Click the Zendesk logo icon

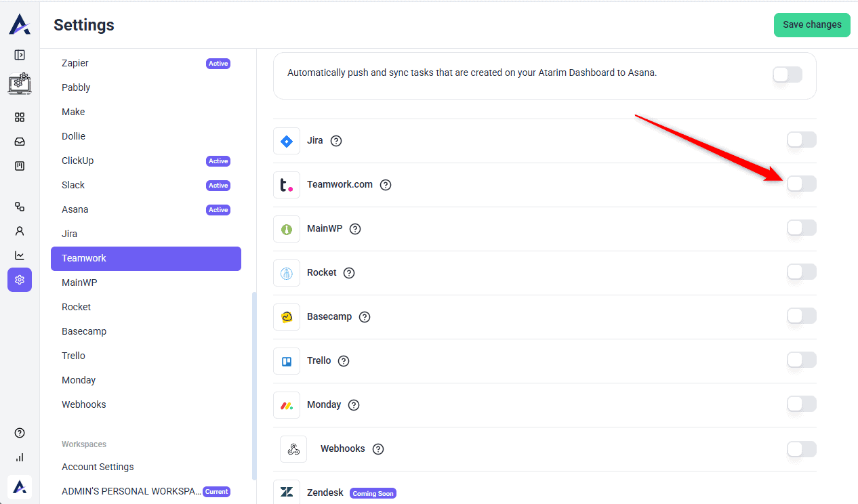point(287,492)
